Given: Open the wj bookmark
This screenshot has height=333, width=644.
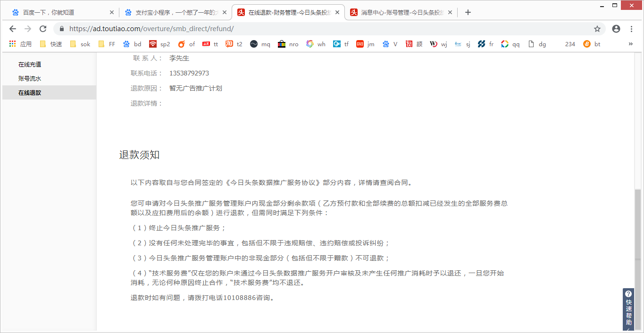Looking at the screenshot, I should [x=438, y=44].
